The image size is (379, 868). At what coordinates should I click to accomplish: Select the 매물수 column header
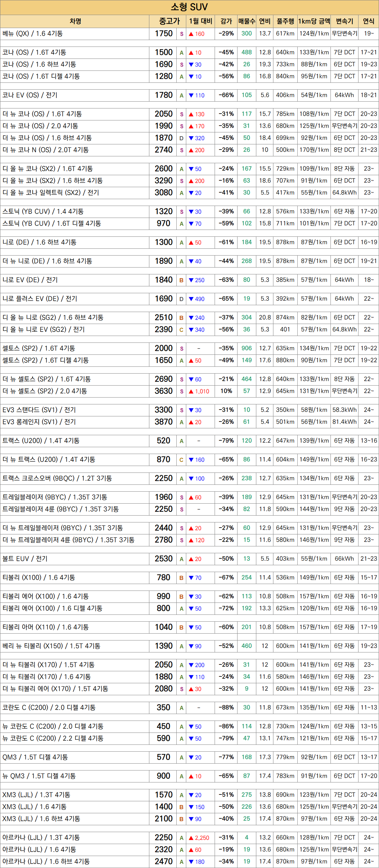(247, 21)
